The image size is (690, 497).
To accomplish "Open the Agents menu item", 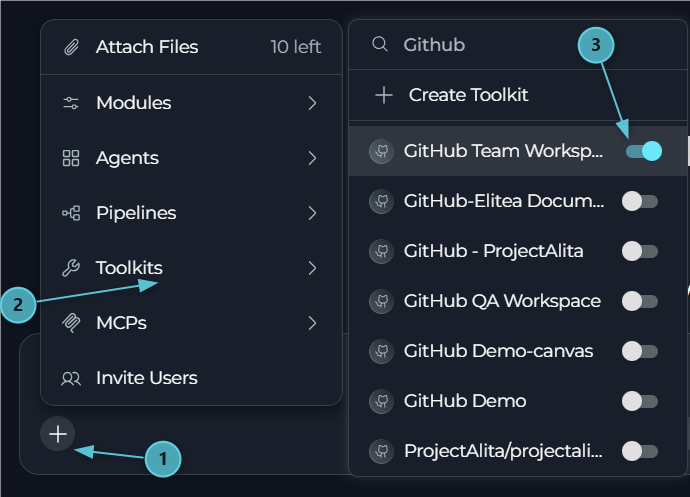I will pyautogui.click(x=191, y=158).
